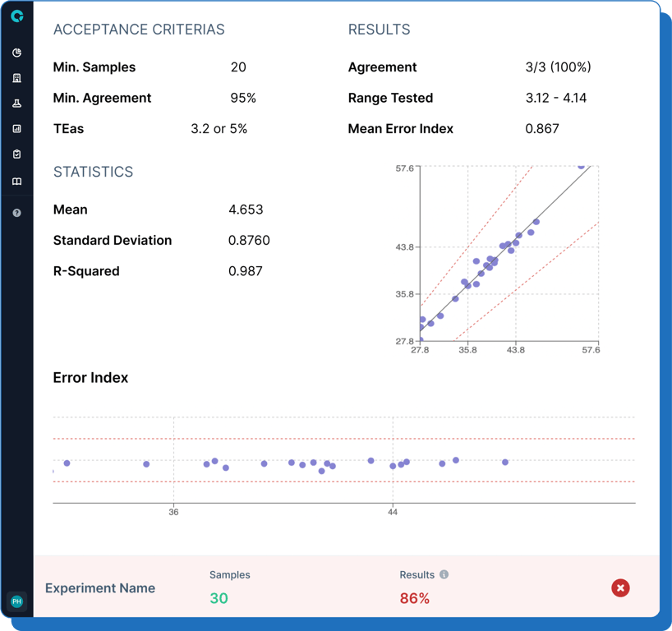Click the app logo in sidebar
The image size is (672, 631).
point(16,16)
